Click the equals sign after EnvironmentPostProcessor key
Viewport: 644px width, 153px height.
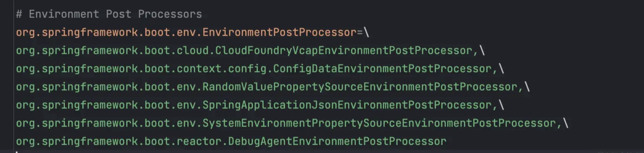pyautogui.click(x=360, y=32)
